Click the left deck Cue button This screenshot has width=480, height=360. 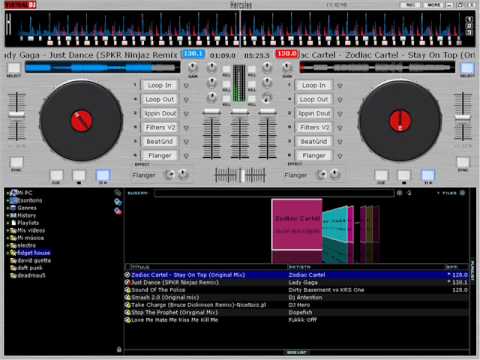[x=56, y=175]
